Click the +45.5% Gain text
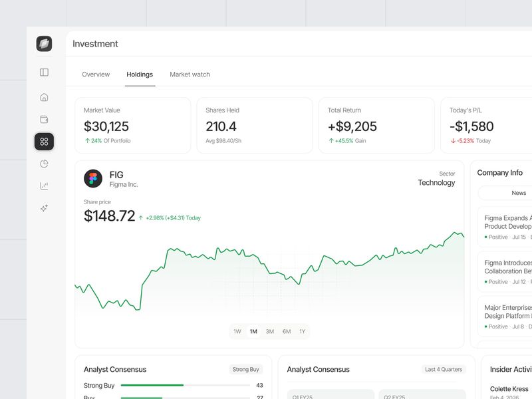Screen dimensions: 532x399 click(x=347, y=140)
